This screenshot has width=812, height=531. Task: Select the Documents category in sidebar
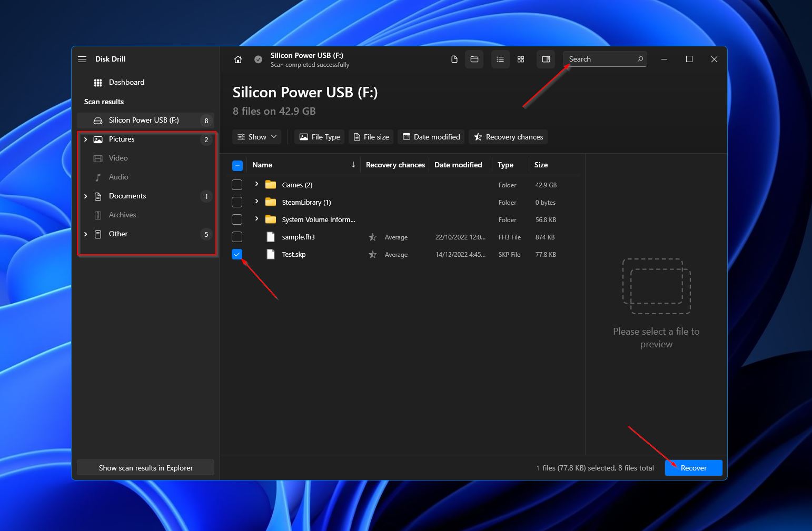coord(127,196)
